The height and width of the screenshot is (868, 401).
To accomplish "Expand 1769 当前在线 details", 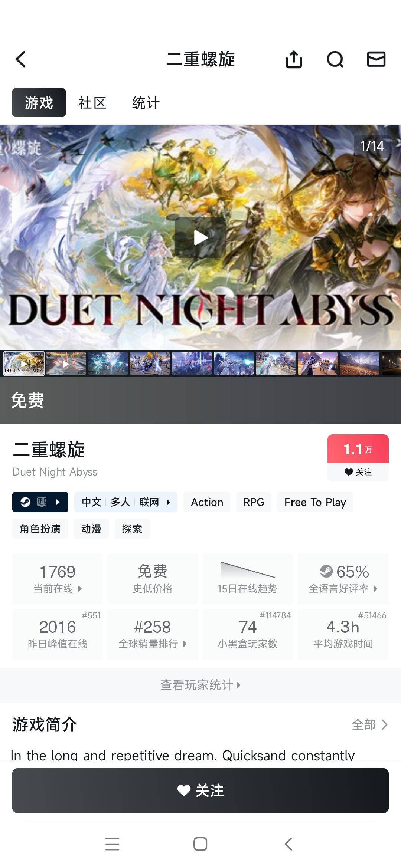I will point(58,579).
